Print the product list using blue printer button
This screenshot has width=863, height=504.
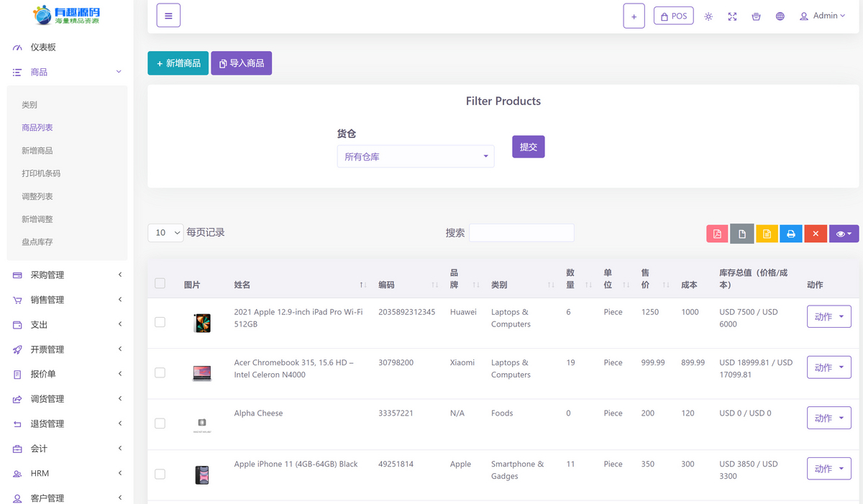[x=790, y=234]
